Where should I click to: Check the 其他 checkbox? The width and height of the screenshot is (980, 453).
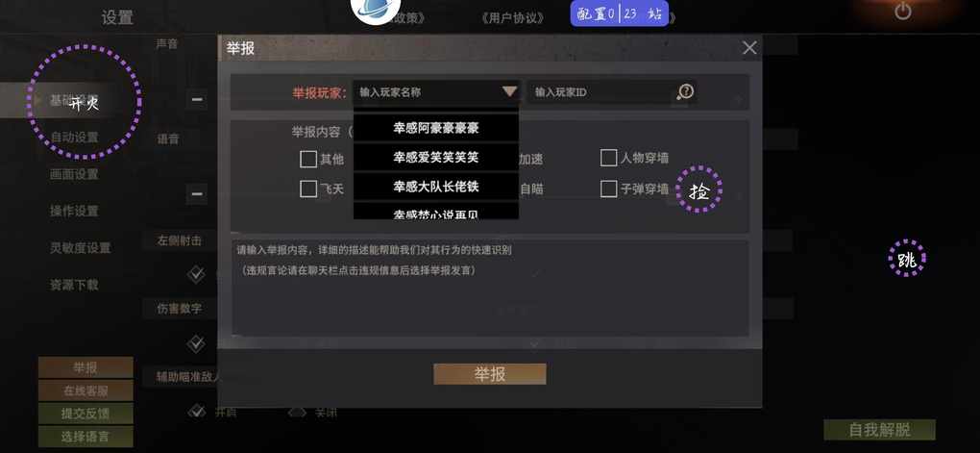308,159
